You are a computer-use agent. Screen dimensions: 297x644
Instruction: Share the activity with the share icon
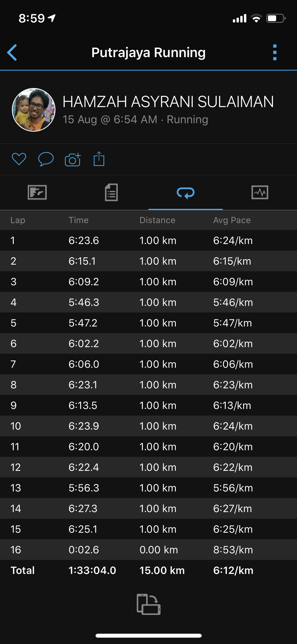coord(99,159)
